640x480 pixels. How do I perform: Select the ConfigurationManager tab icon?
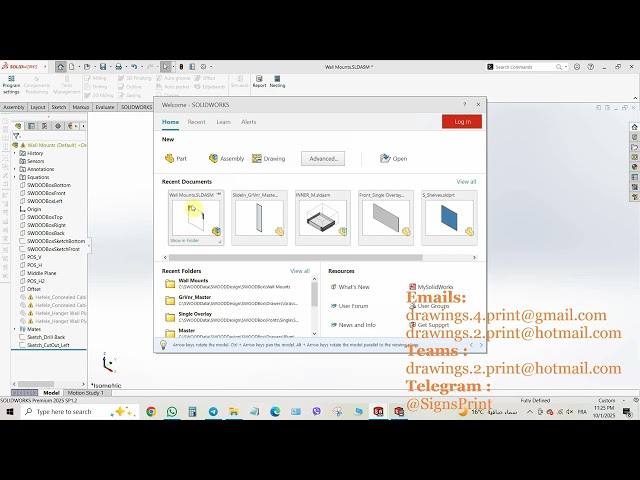tap(44, 126)
